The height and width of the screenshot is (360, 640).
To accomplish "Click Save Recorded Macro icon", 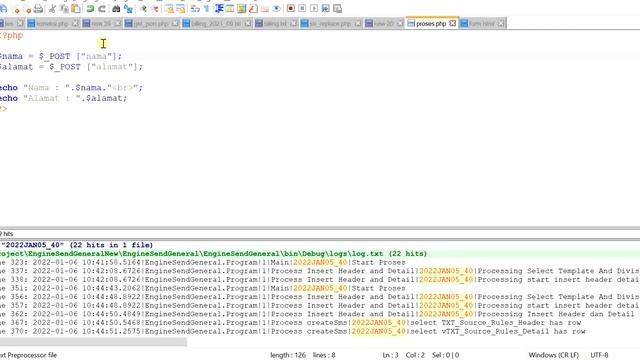I will click(337, 9).
